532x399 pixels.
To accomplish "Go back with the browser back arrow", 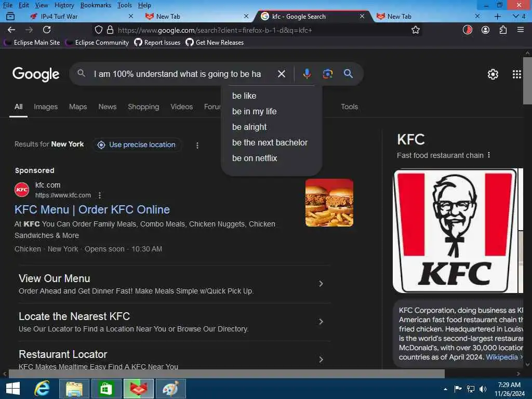I will (11, 30).
